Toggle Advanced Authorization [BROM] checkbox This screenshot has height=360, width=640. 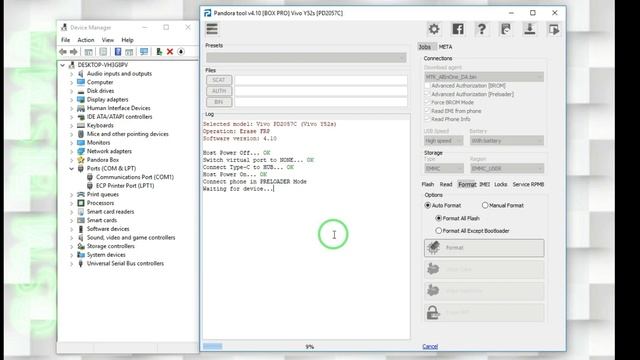[x=427, y=86]
